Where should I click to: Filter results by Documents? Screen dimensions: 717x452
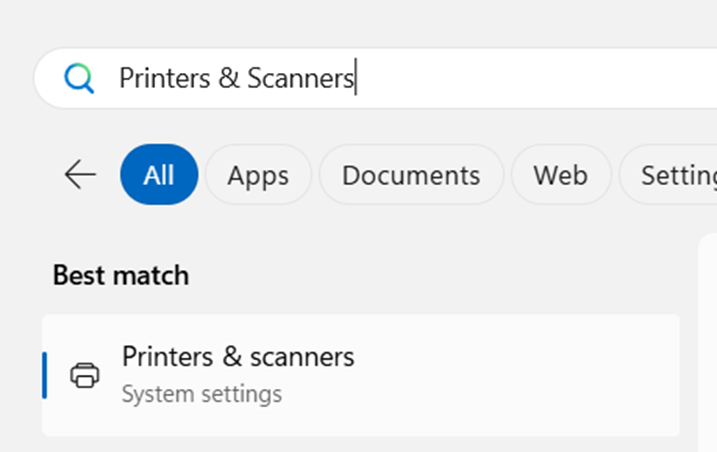click(x=411, y=175)
